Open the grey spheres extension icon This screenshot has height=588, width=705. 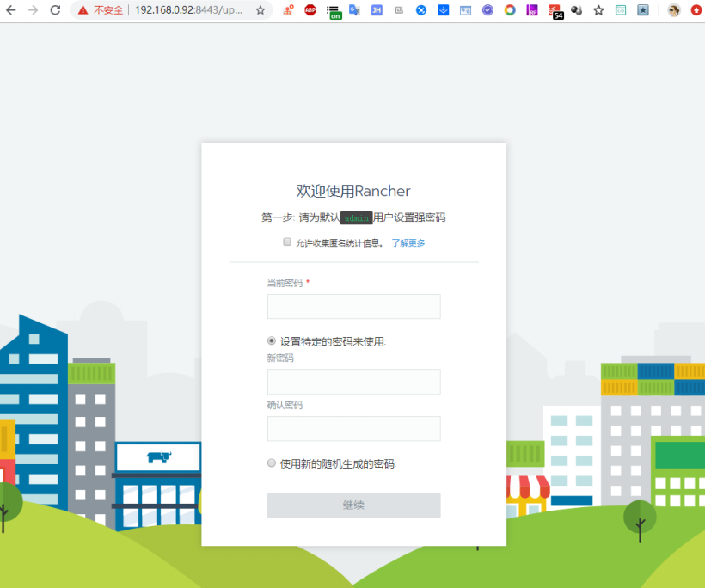coord(576,10)
